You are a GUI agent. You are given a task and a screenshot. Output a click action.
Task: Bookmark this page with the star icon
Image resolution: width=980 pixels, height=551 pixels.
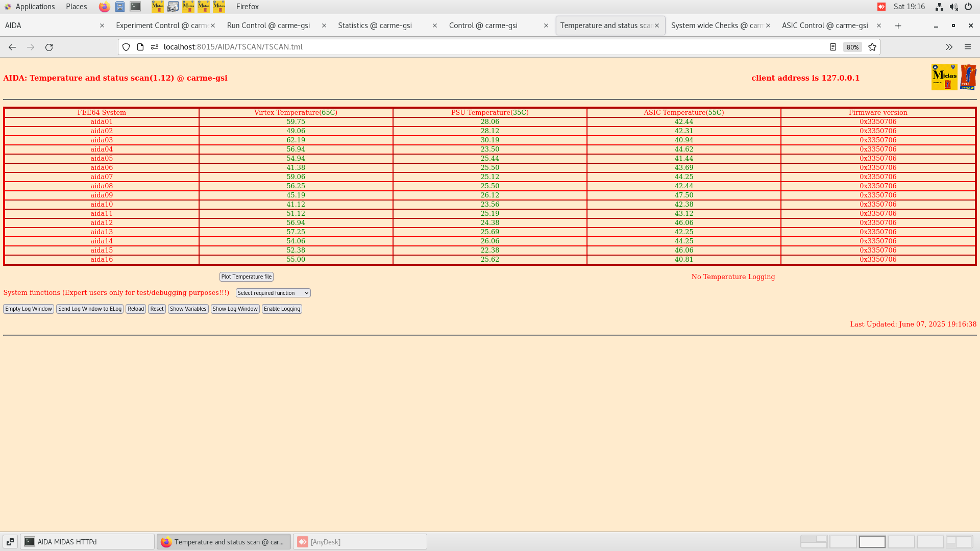click(872, 47)
